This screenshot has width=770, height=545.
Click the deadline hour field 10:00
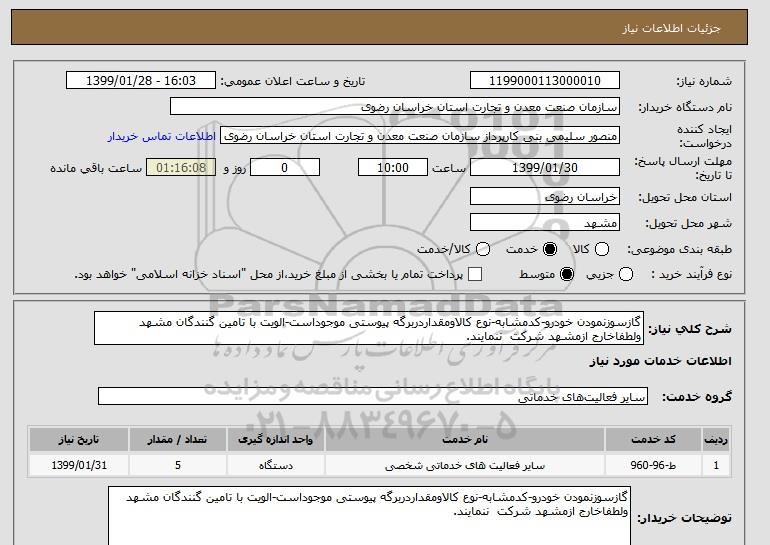393,167
